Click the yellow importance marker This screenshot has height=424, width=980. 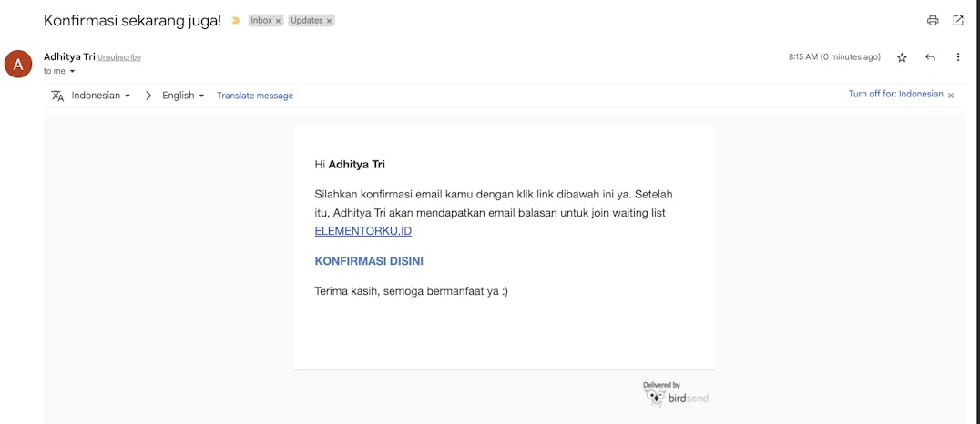click(x=236, y=21)
